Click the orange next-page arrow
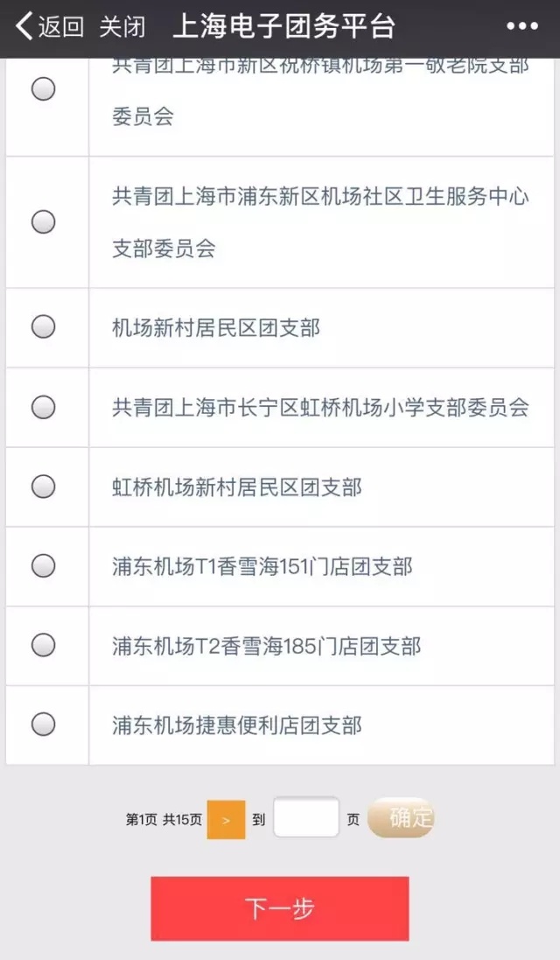This screenshot has width=560, height=960. [226, 816]
